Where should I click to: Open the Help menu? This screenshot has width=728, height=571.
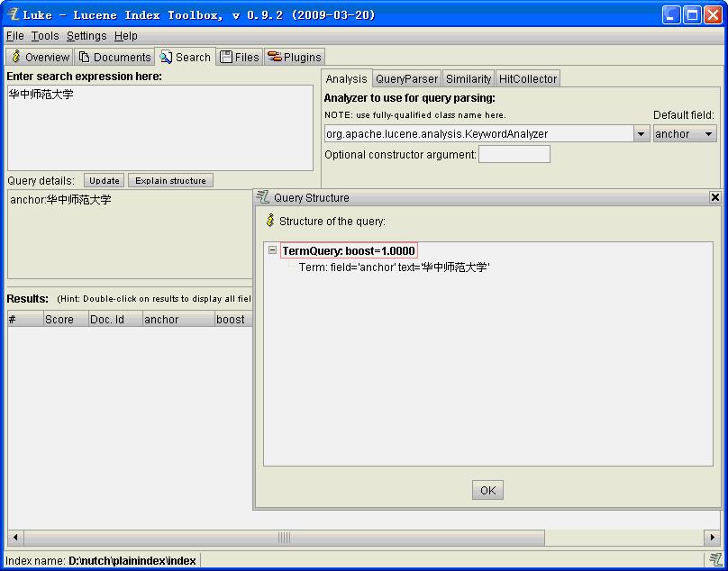coord(126,36)
